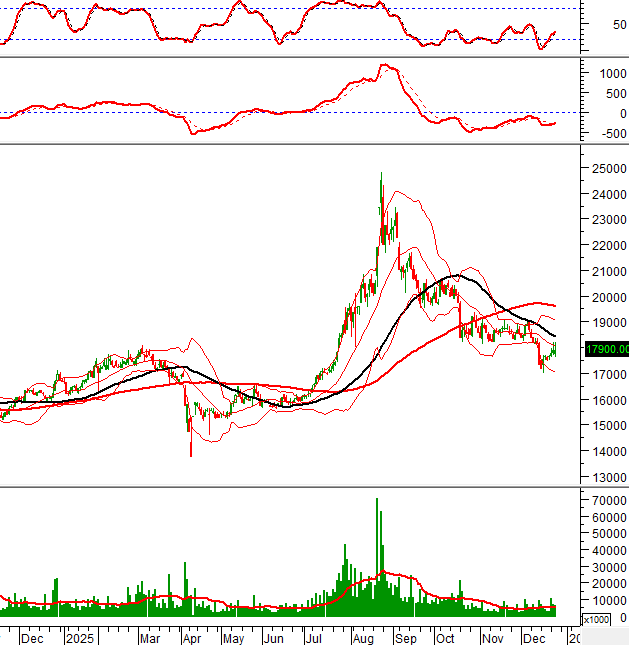
Task: Select the 2025 label on time axis
Action: coord(77,636)
